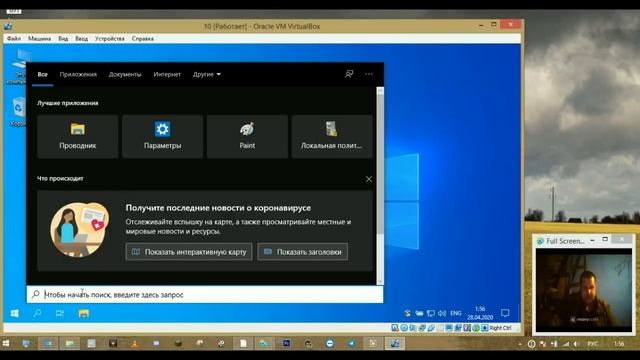Click optical disk indicator in VirtualBox status bar
Screen dimensions: 640x360
tap(404, 328)
